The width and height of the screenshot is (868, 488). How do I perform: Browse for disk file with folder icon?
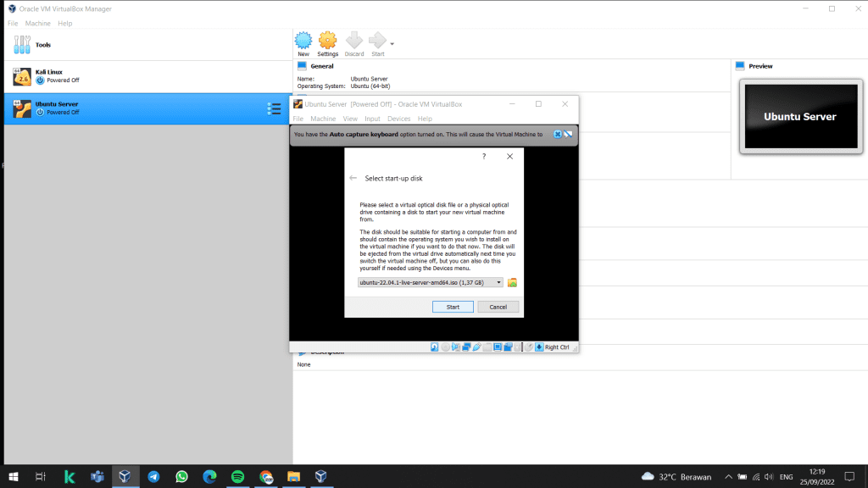pos(512,282)
